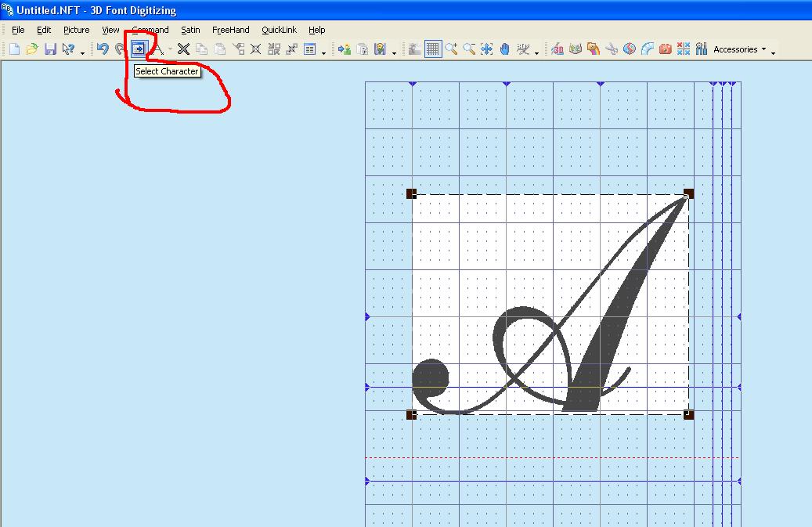Click the bottom-left selection handle of the image
Viewport: 812px width, 527px height.
(x=411, y=414)
